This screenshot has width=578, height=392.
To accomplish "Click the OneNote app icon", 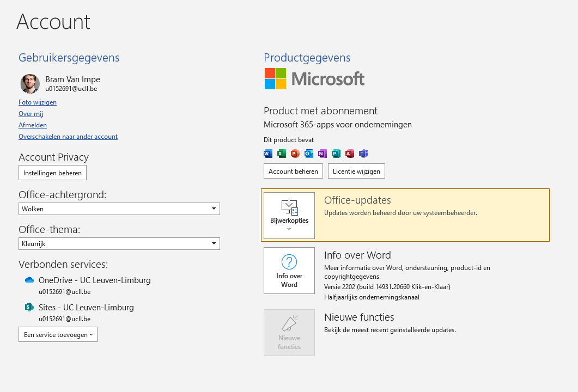I will tap(322, 154).
